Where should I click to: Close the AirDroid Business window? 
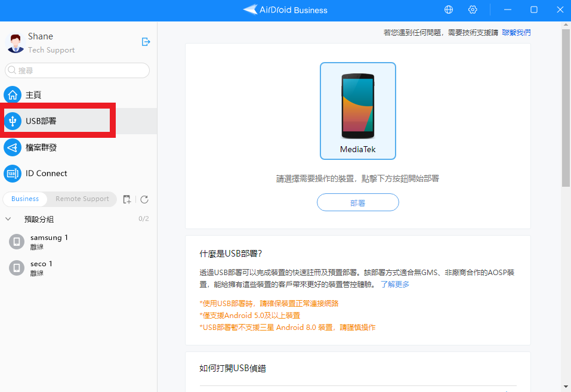coord(560,10)
